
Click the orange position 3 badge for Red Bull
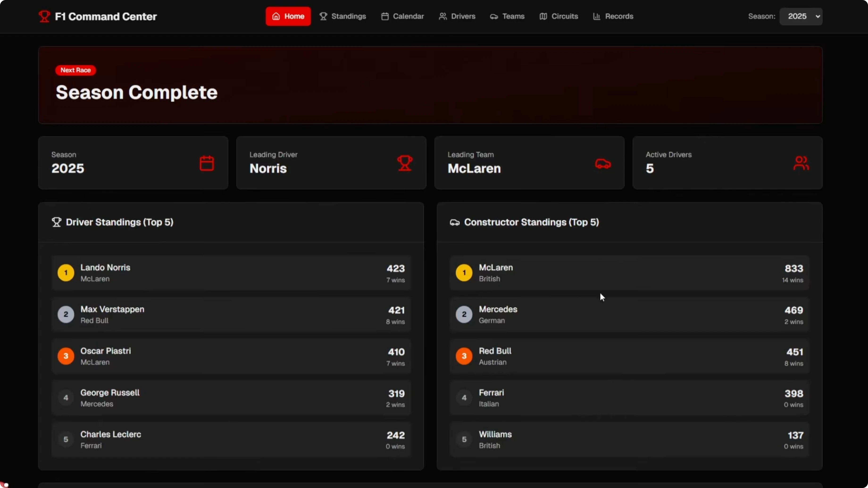click(464, 356)
